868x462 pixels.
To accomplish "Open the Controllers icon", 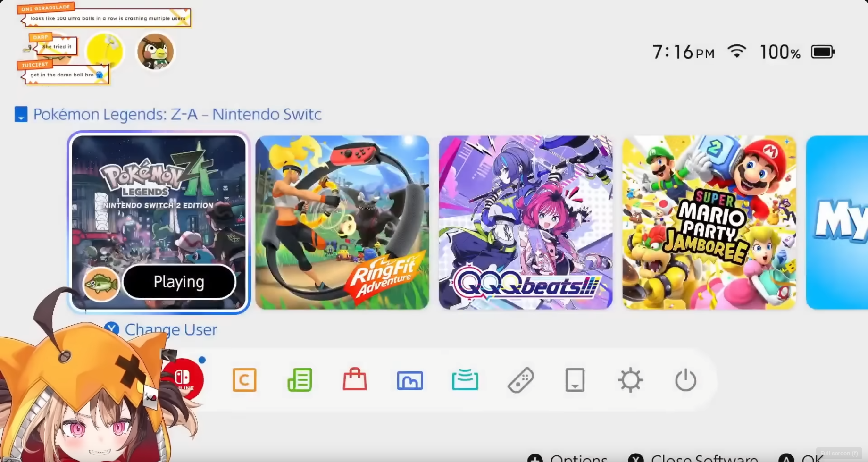I will point(520,380).
